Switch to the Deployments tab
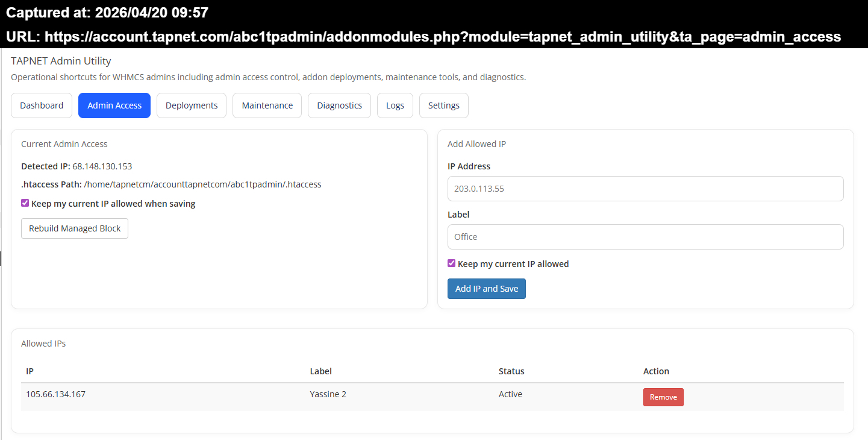Screen dimensions: 868x440 (x=192, y=105)
